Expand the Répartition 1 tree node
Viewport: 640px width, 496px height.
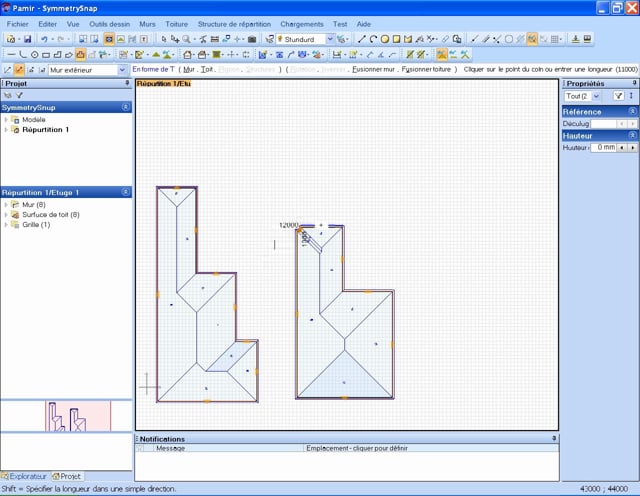(6, 130)
